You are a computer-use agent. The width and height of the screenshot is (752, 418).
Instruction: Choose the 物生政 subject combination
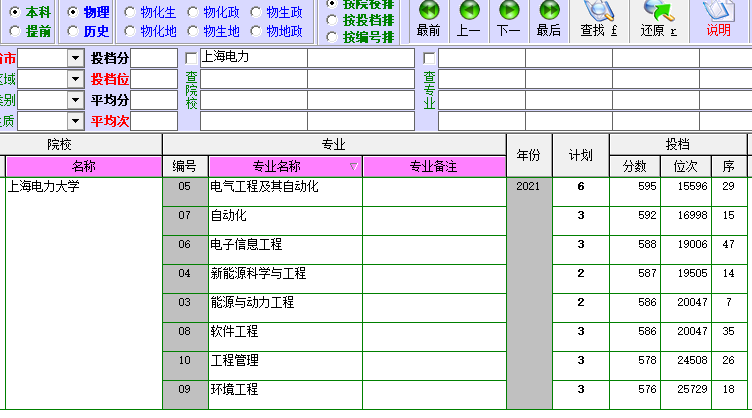click(277, 12)
